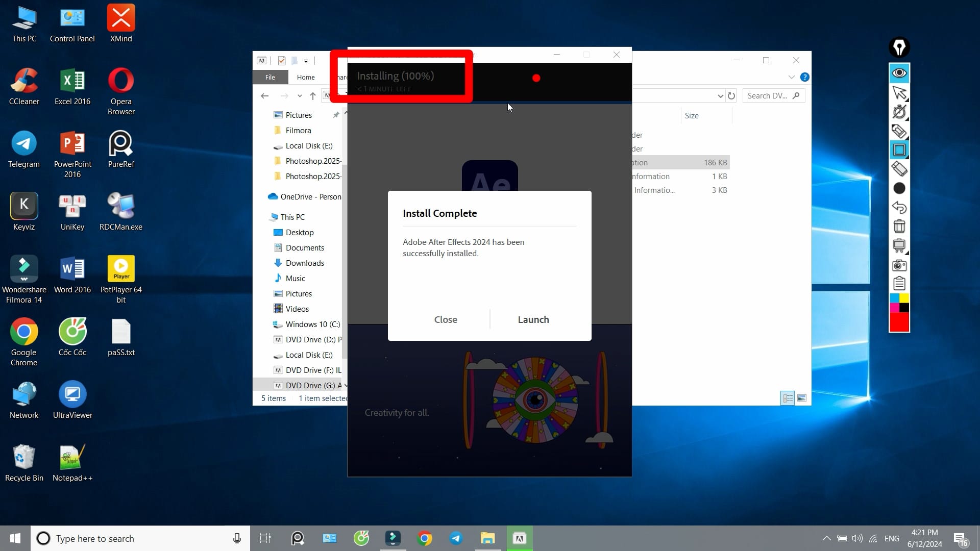Viewport: 980px width, 551px height.
Task: Switch to large icons view in File Explorer
Action: 802,398
